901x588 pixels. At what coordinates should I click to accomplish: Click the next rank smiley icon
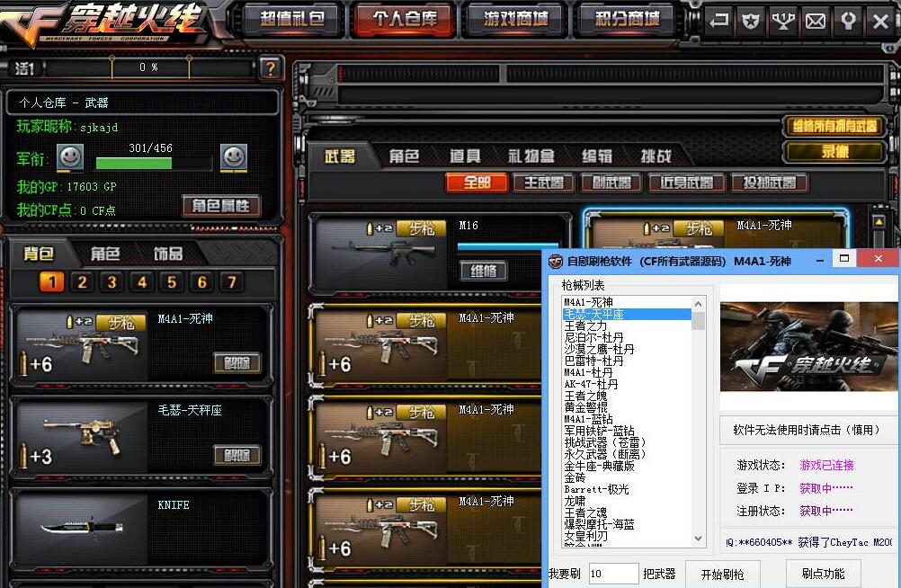(234, 156)
